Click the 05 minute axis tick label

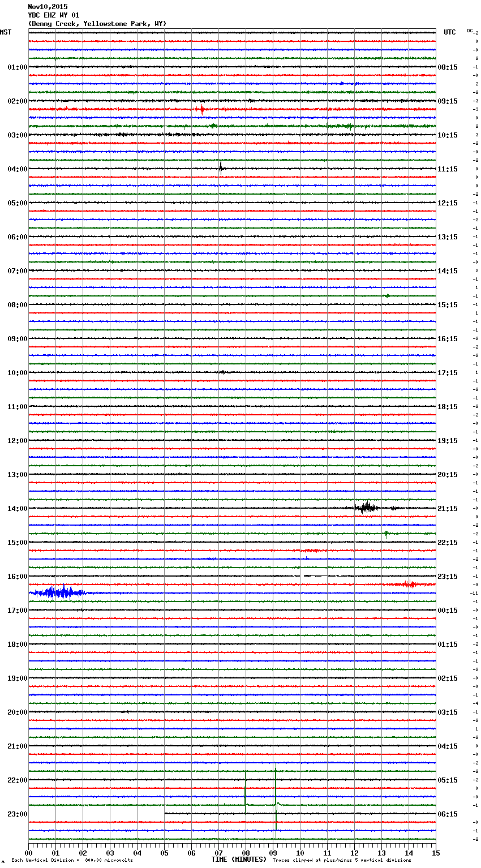[164, 853]
